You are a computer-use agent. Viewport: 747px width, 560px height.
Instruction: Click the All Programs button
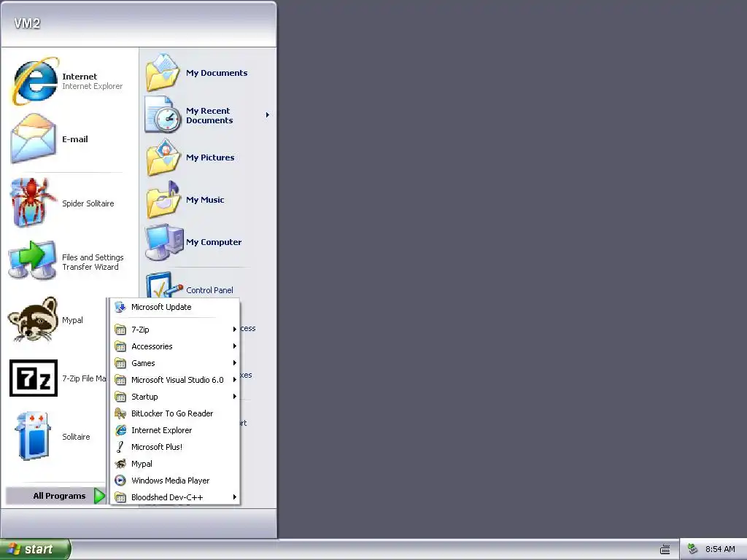point(55,496)
